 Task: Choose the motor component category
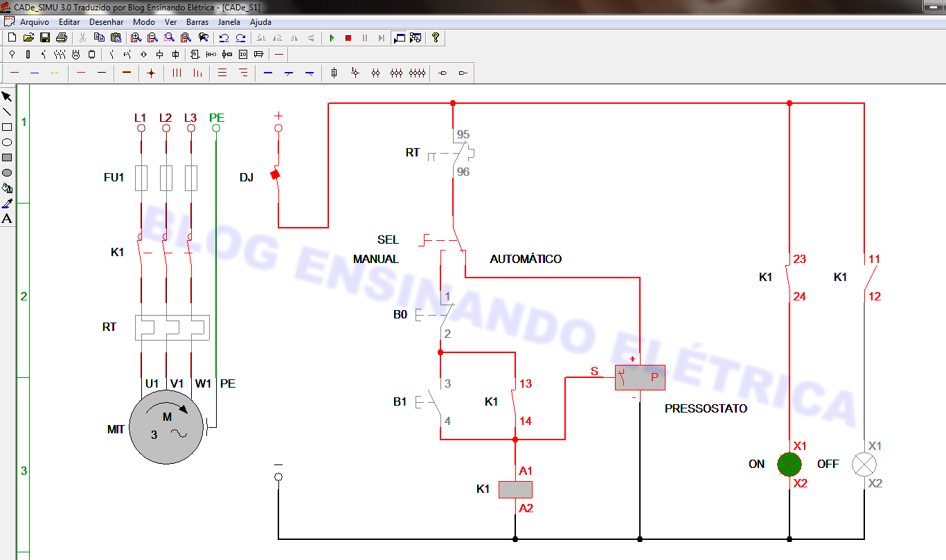coord(75,54)
